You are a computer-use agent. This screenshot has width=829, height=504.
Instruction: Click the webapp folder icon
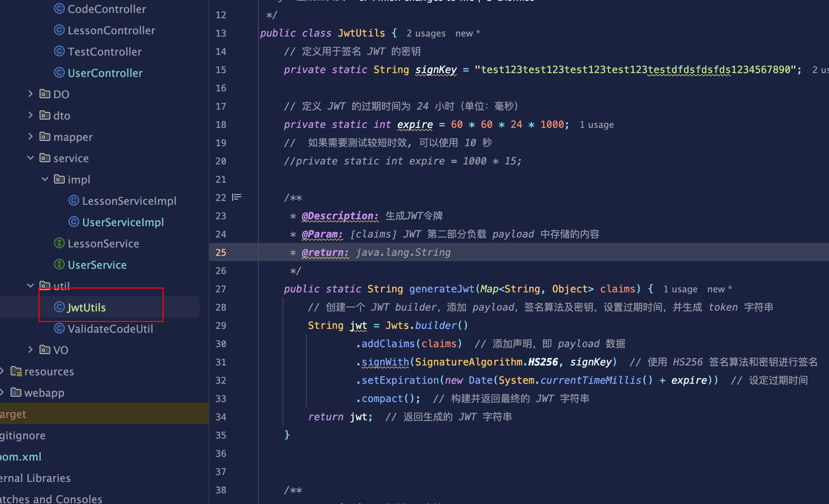16,392
